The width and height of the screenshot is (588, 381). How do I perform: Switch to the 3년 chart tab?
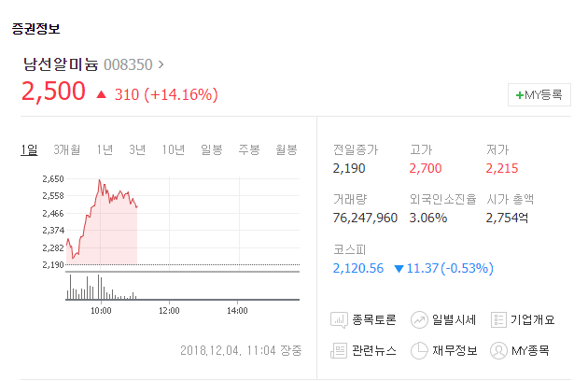(x=137, y=149)
